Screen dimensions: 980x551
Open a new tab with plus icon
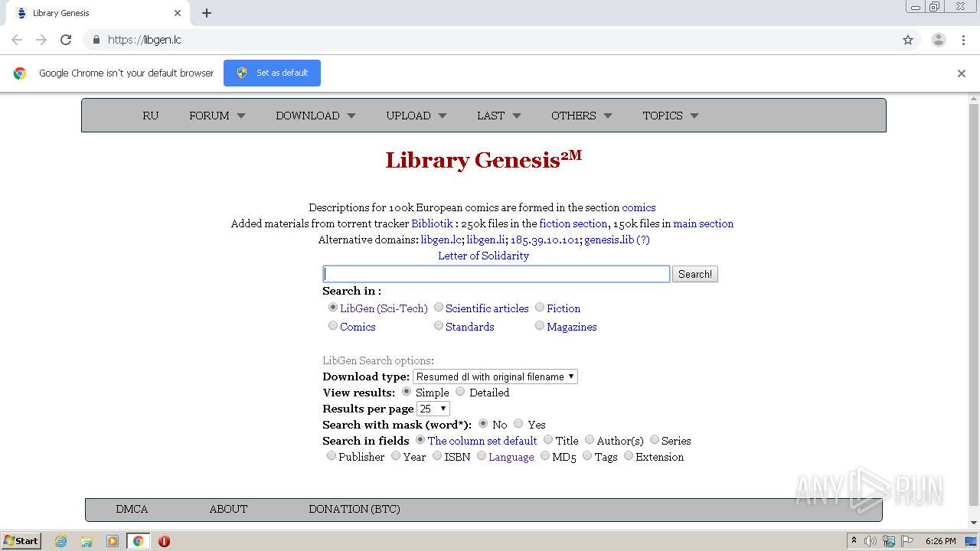tap(207, 13)
